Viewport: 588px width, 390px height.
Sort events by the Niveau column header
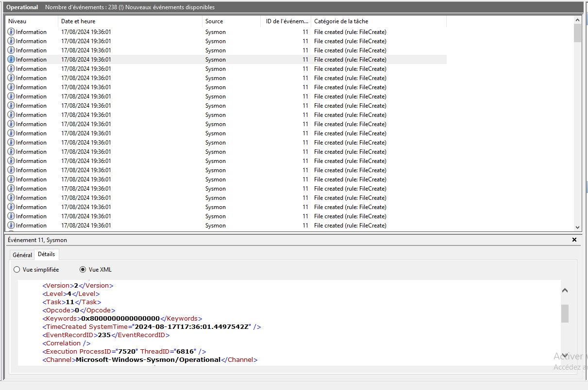[x=32, y=21]
